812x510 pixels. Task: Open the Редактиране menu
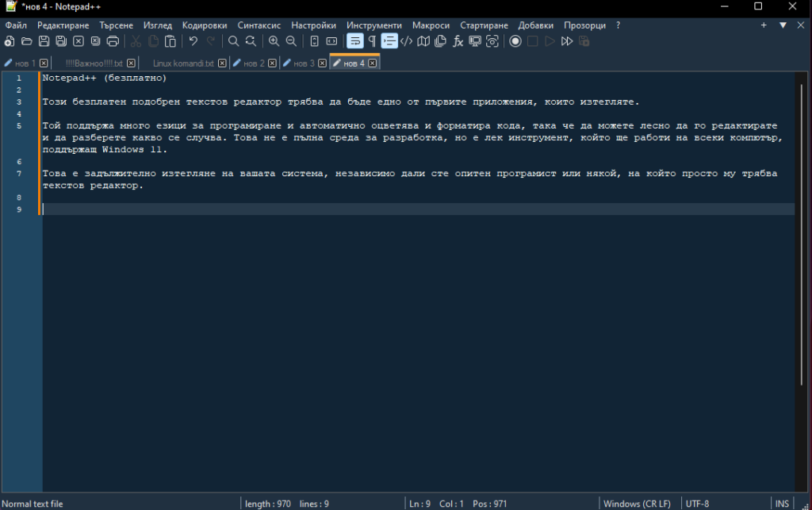coord(63,25)
